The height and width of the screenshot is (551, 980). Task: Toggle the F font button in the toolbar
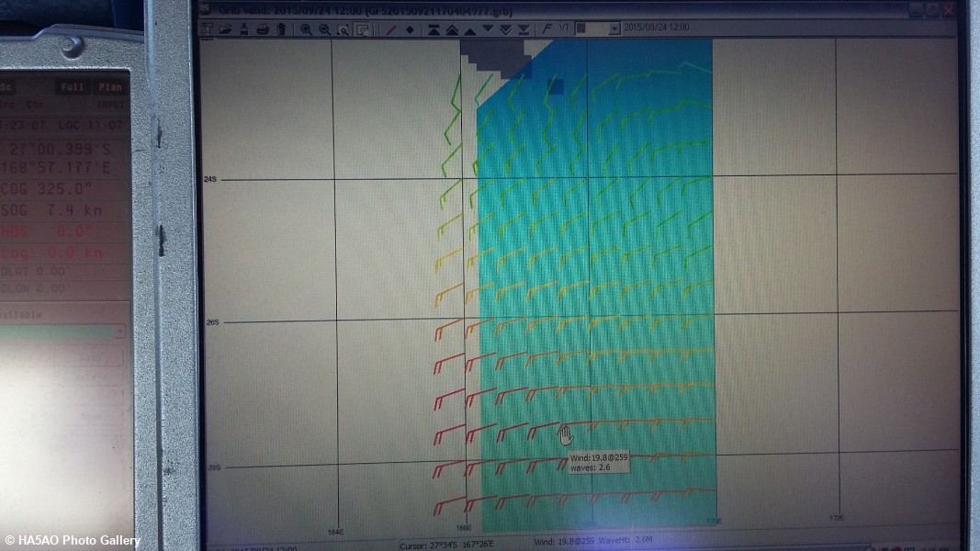pos(546,29)
